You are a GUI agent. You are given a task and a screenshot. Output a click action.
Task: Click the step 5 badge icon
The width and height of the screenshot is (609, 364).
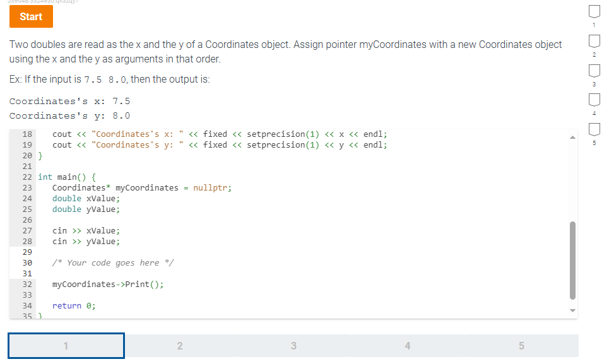point(593,129)
